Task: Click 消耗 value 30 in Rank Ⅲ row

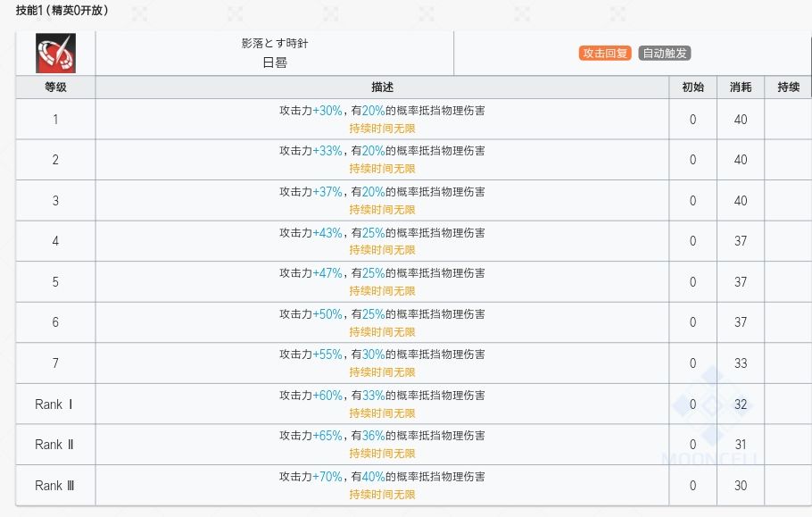Action: [x=741, y=486]
